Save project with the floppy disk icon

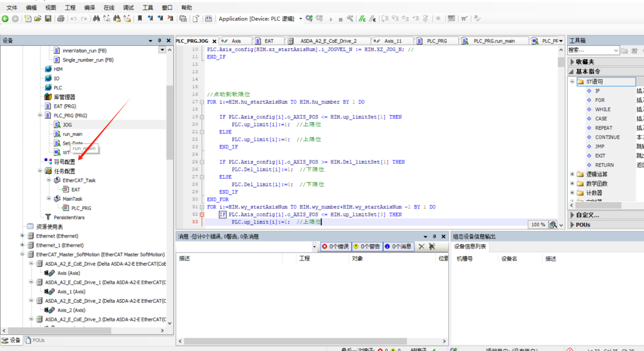point(48,18)
